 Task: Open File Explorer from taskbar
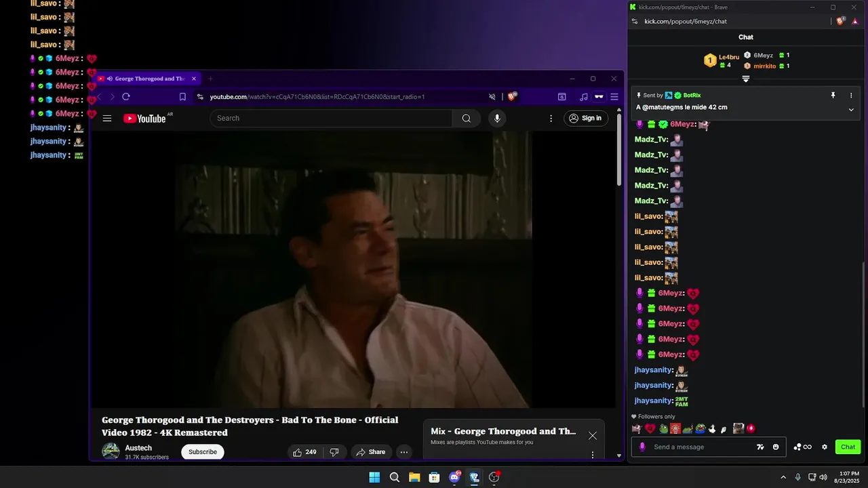point(414,477)
